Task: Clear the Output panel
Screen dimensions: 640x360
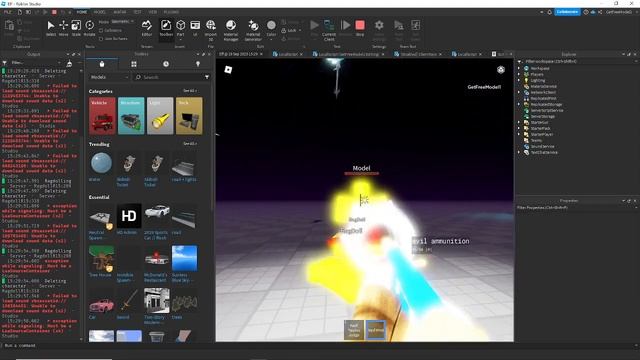Action: tap(69, 63)
